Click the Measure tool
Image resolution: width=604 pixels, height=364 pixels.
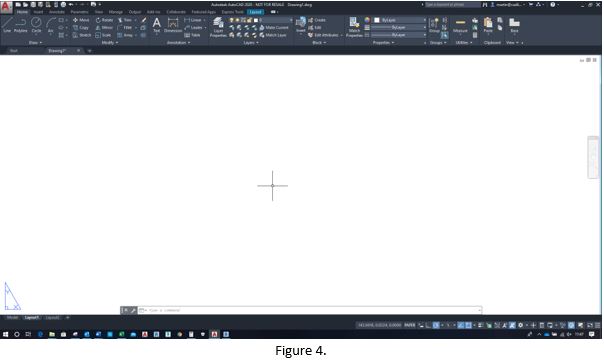[460, 25]
